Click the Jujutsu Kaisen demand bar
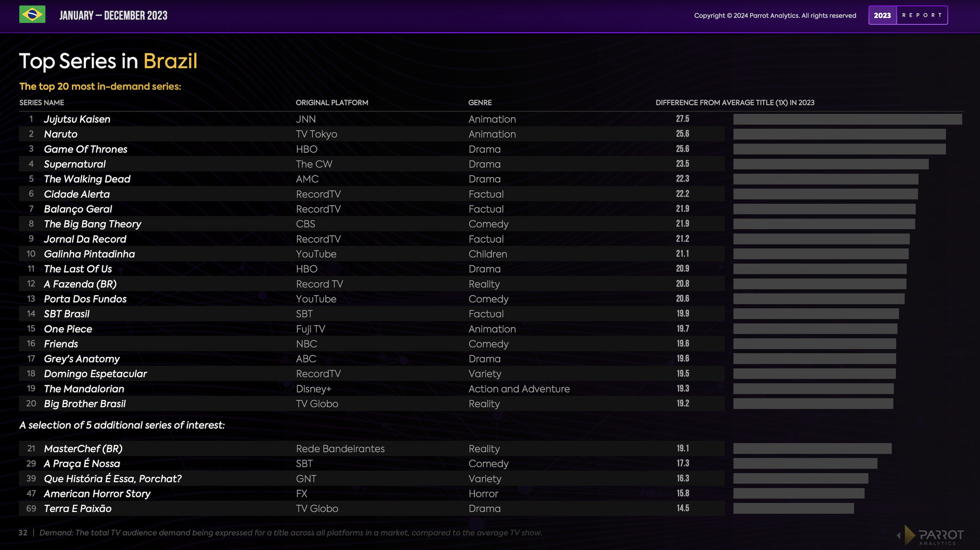The height and width of the screenshot is (550, 980). click(x=847, y=120)
